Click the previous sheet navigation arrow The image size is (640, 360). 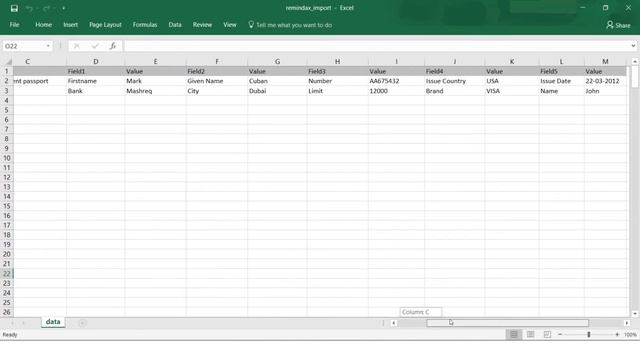pyautogui.click(x=12, y=323)
